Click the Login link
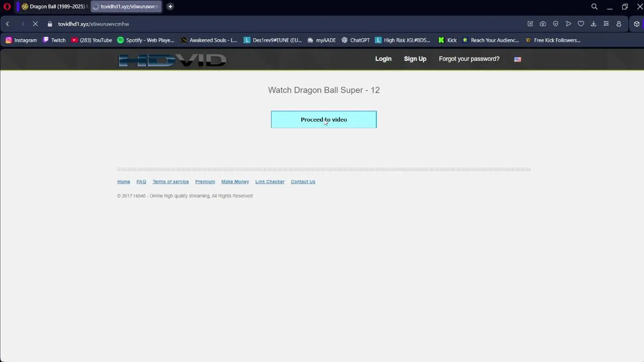 click(x=383, y=59)
